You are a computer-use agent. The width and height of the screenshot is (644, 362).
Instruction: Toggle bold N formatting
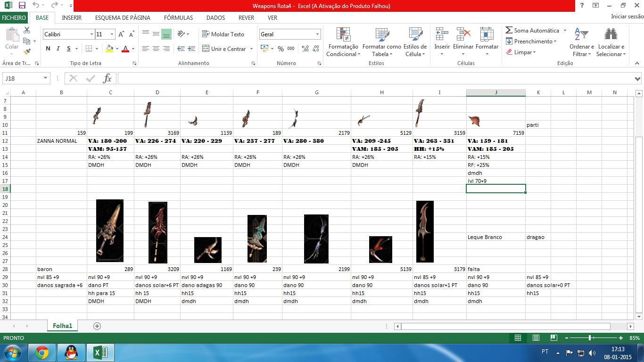coord(48,49)
